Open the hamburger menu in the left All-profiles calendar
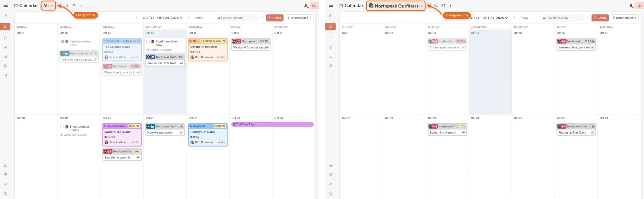Viewport: 644px width, 199px height. tap(5, 5)
